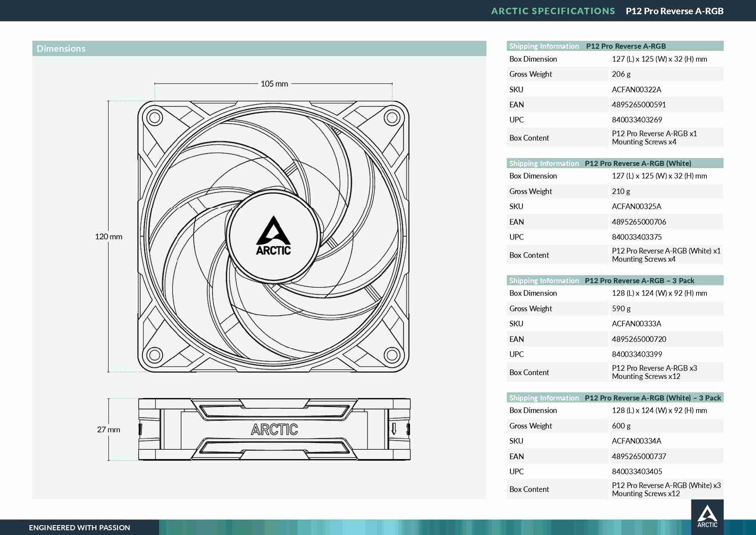Select SKU value ACFAN00325A
This screenshot has height=535, width=756.
[636, 206]
